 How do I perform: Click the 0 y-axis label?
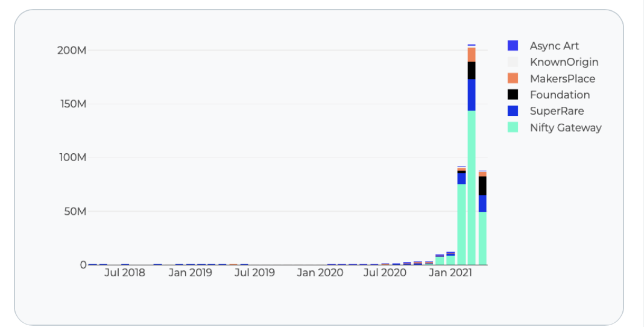click(83, 265)
